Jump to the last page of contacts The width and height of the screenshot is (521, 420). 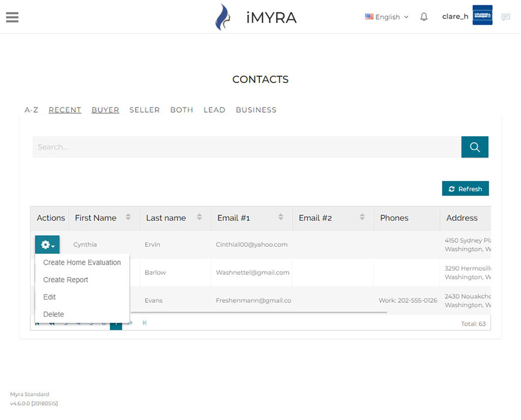coord(145,323)
